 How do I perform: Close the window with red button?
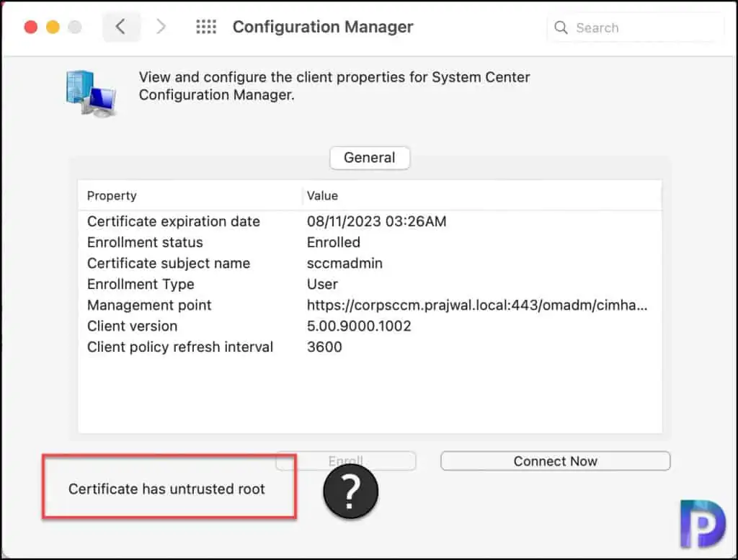[x=31, y=27]
